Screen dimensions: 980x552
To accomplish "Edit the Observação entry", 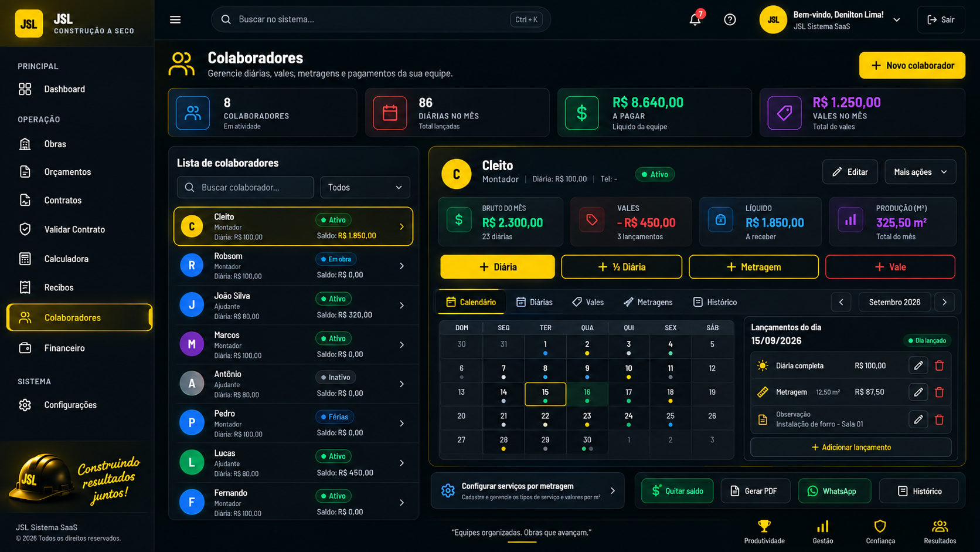I will [x=918, y=419].
